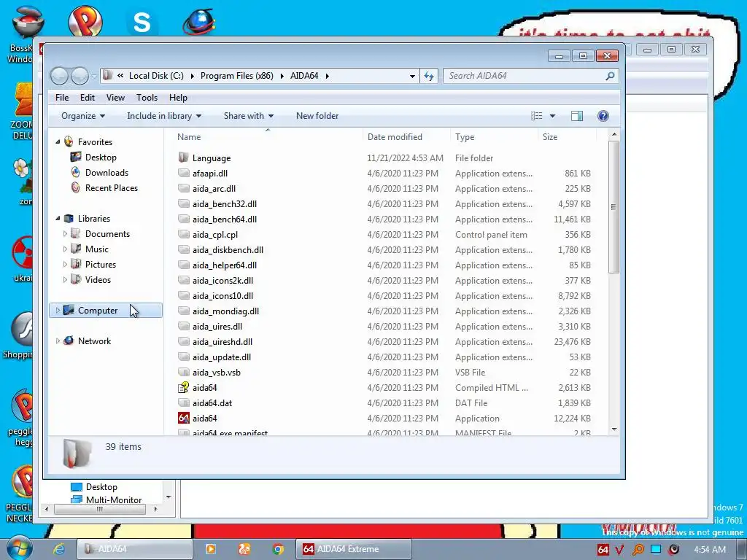Open the address bar history dropdown
The width and height of the screenshot is (747, 560).
pos(412,76)
